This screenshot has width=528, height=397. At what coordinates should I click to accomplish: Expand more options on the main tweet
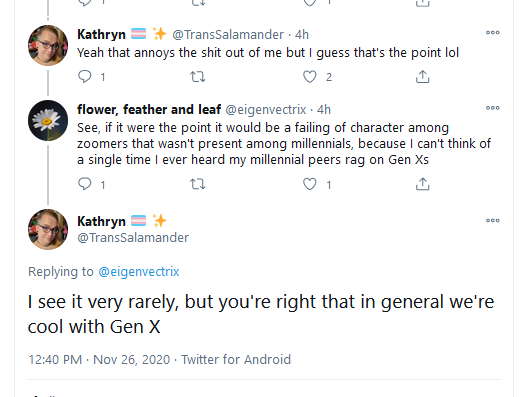pyautogui.click(x=493, y=221)
